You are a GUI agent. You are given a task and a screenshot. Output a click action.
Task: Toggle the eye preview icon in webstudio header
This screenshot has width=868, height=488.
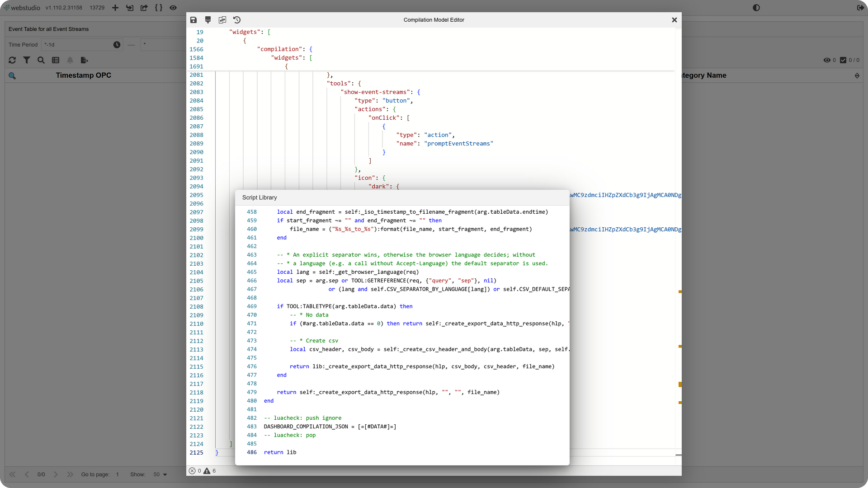pyautogui.click(x=173, y=8)
